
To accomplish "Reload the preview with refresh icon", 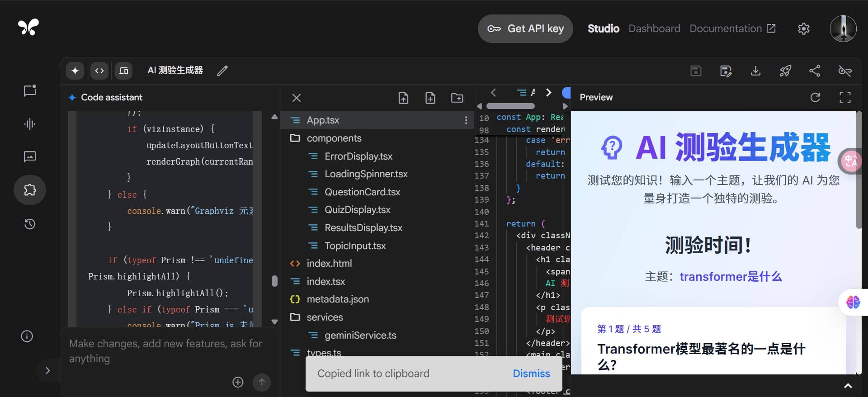I will pos(815,97).
